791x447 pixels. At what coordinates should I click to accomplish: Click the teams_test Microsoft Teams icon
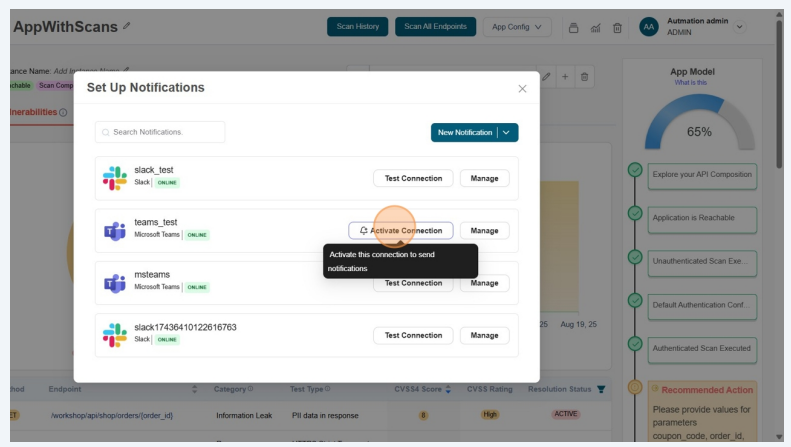pyautogui.click(x=114, y=231)
